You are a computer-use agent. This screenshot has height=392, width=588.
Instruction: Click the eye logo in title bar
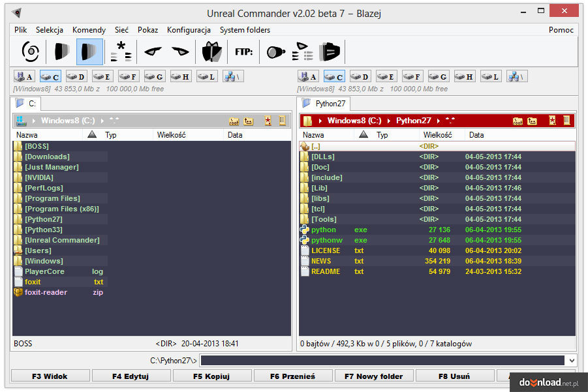16,13
